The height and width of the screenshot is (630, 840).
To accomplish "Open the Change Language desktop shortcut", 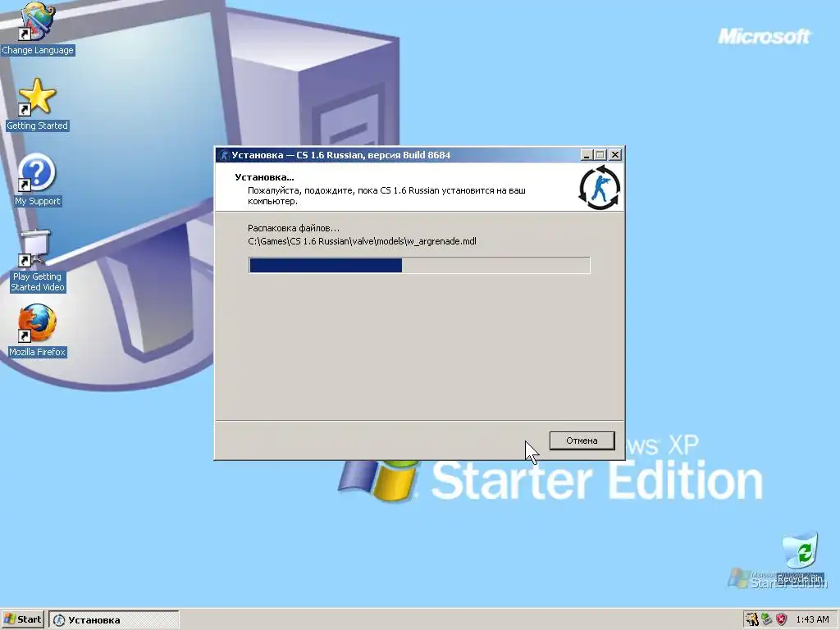I will pos(37,30).
